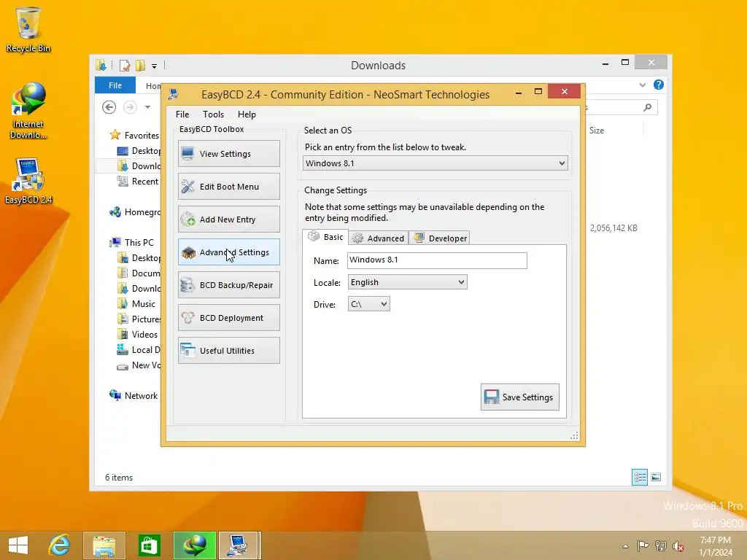Open the EasyBCD Help menu

[247, 114]
